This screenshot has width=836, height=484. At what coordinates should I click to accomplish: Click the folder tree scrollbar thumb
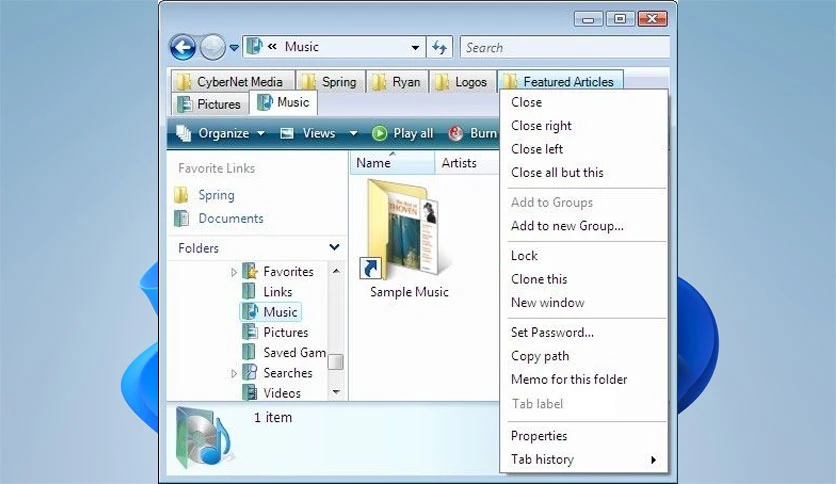pos(336,362)
